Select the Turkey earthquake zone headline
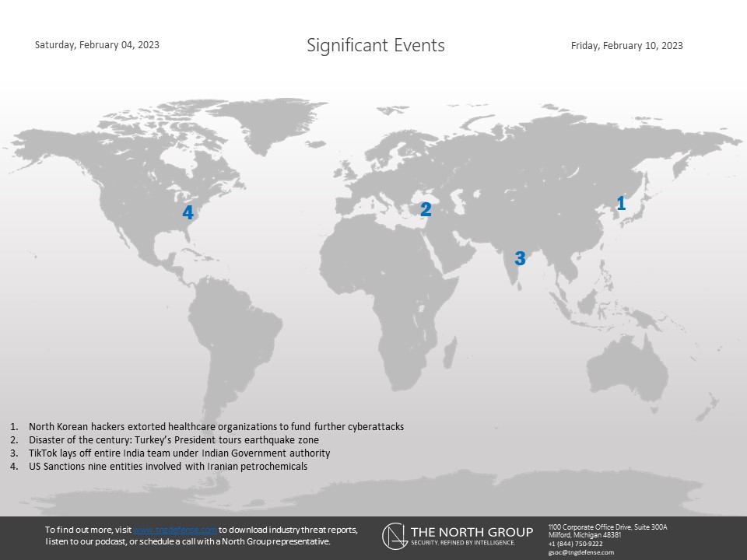The image size is (747, 560). click(174, 440)
